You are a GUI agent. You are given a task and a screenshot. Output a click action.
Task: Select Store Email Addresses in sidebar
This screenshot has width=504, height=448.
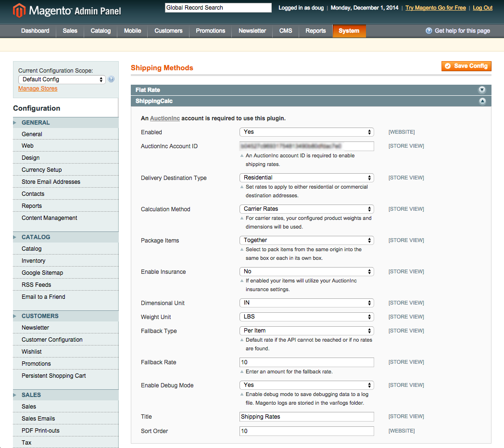65,182
